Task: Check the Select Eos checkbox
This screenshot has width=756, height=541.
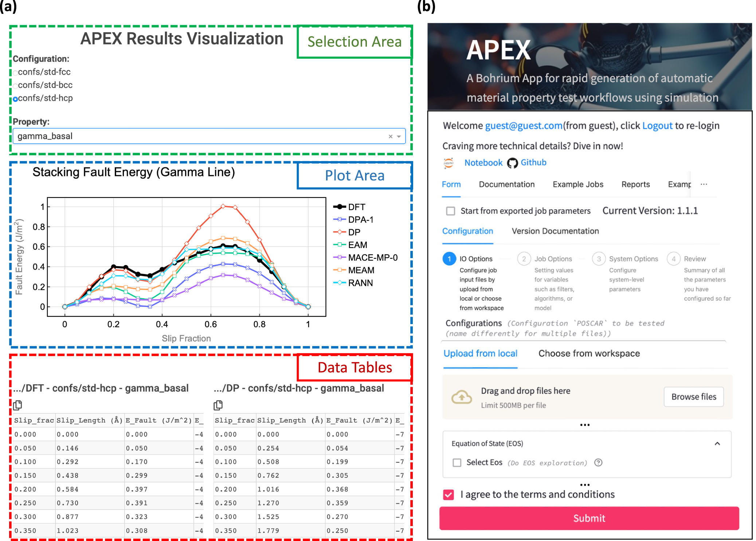Action: 457,463
